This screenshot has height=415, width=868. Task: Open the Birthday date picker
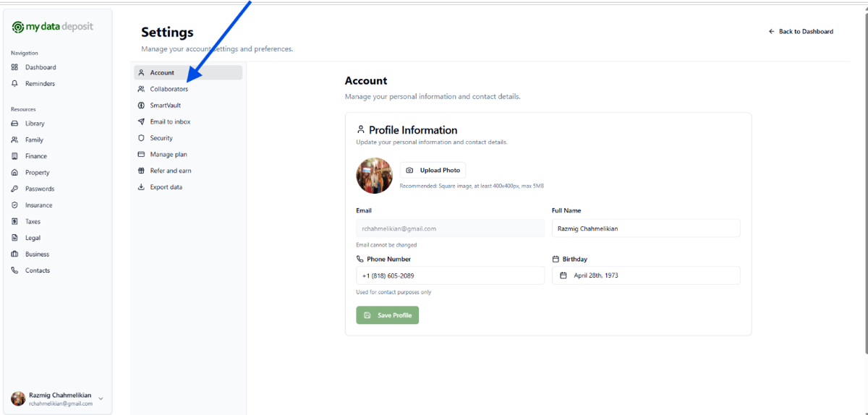click(x=646, y=275)
